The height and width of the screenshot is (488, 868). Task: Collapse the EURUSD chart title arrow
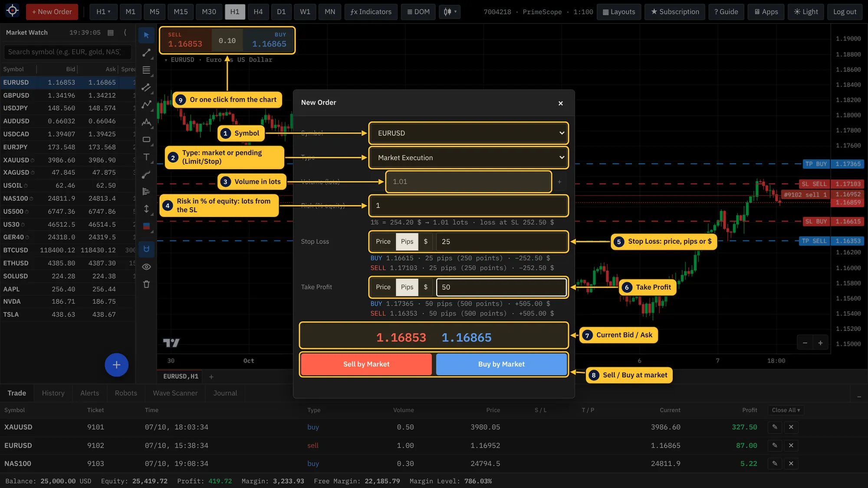point(166,60)
